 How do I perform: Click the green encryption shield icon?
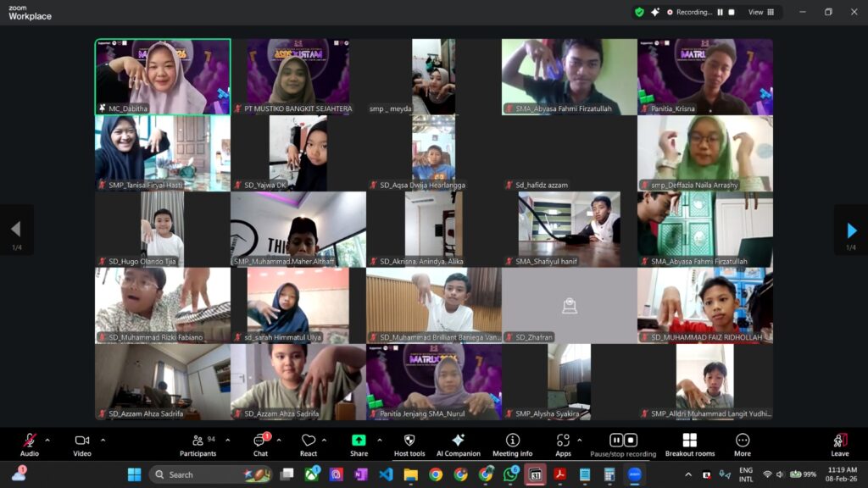tap(639, 12)
